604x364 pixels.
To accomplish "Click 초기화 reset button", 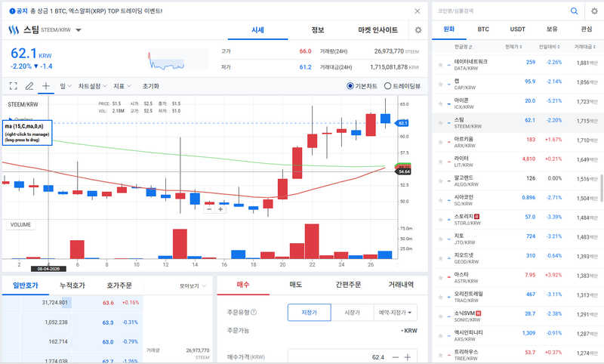I will coord(150,86).
